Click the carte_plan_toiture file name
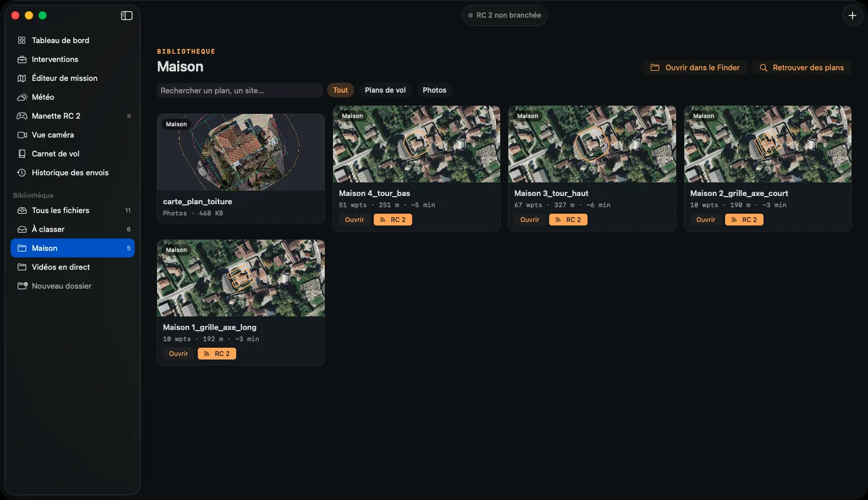The height and width of the screenshot is (500, 868). pyautogui.click(x=197, y=202)
